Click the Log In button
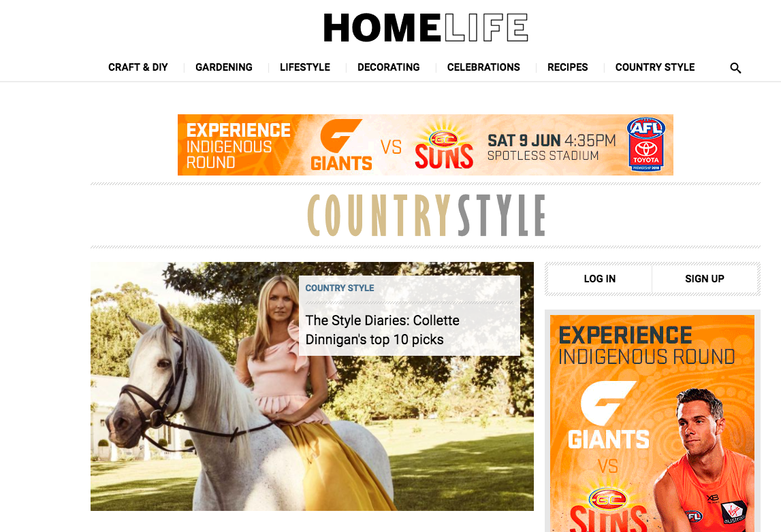 tap(600, 279)
